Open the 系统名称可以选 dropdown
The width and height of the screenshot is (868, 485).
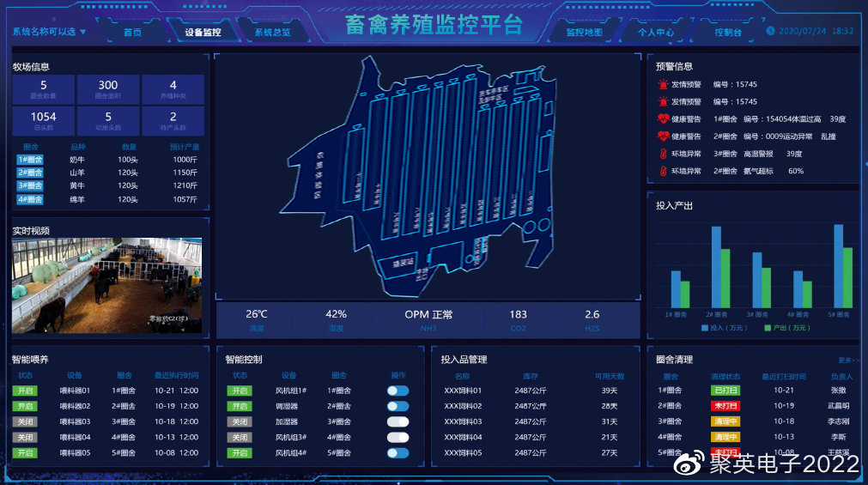[x=49, y=32]
